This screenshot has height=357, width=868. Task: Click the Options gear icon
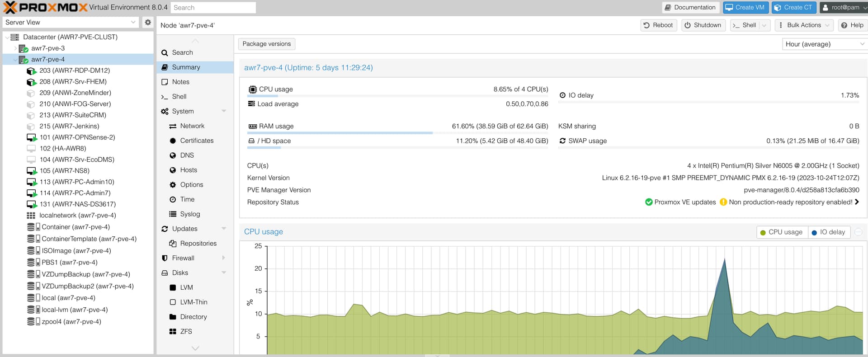173,185
